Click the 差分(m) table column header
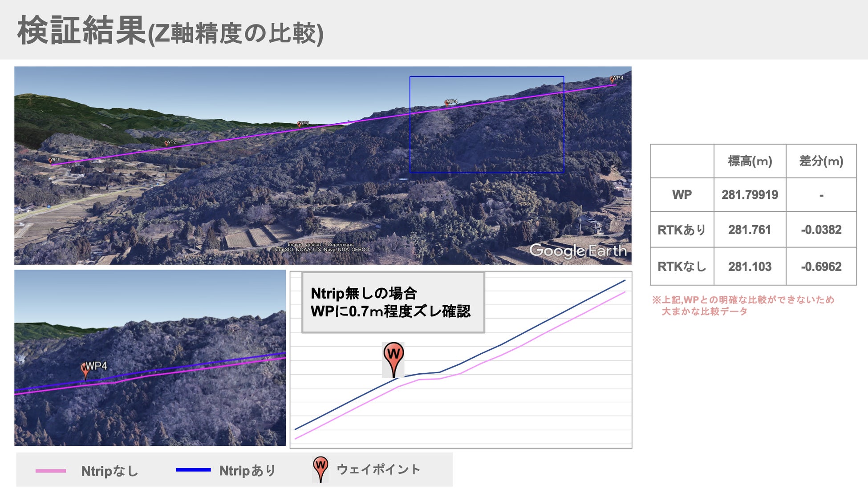Image resolution: width=868 pixels, height=489 pixels. point(821,161)
